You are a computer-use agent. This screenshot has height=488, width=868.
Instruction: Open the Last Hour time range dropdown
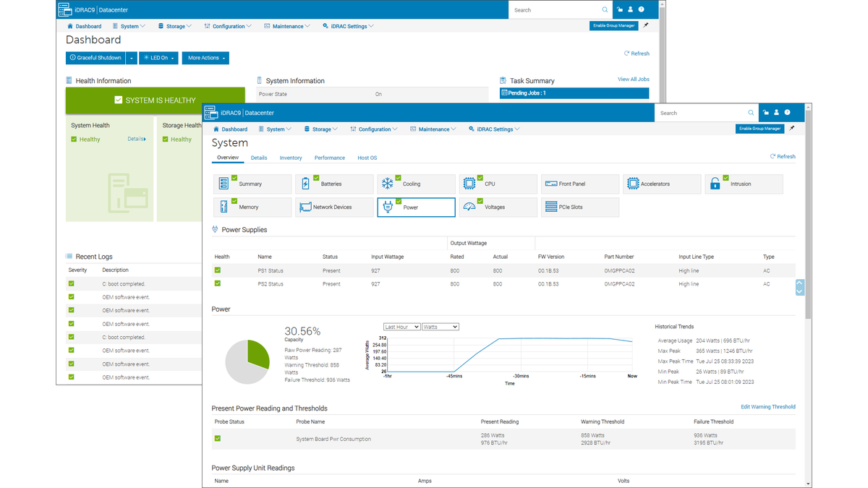[401, 327]
